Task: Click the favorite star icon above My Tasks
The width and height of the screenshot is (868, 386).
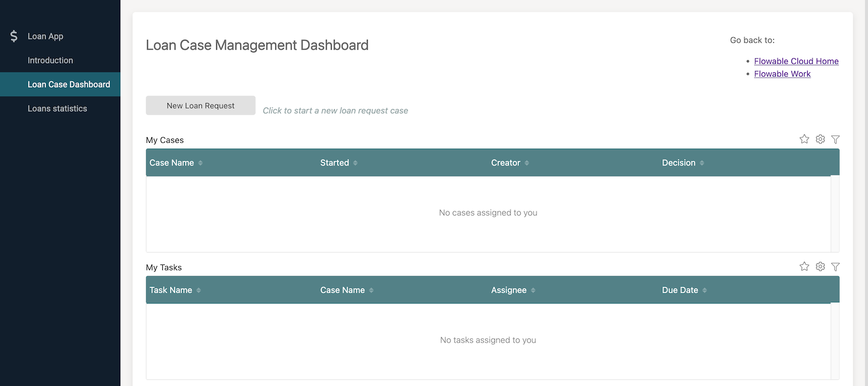Action: pos(804,266)
